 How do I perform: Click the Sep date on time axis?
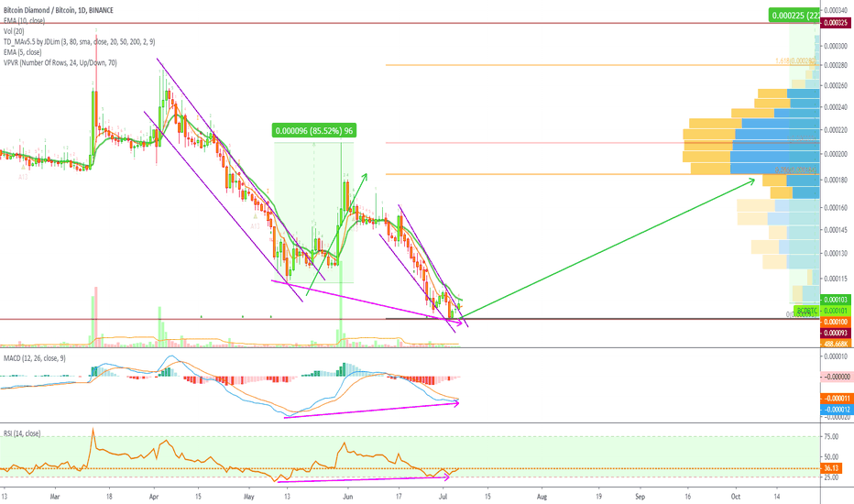pyautogui.click(x=640, y=497)
